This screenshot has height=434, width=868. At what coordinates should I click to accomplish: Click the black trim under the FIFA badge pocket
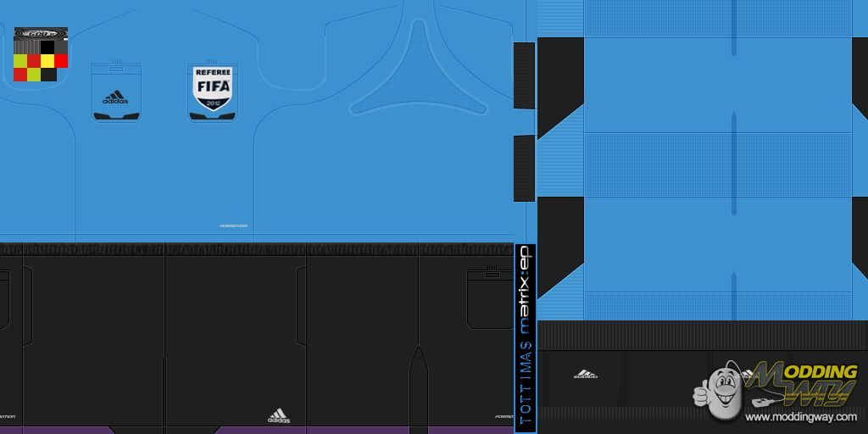(x=212, y=116)
